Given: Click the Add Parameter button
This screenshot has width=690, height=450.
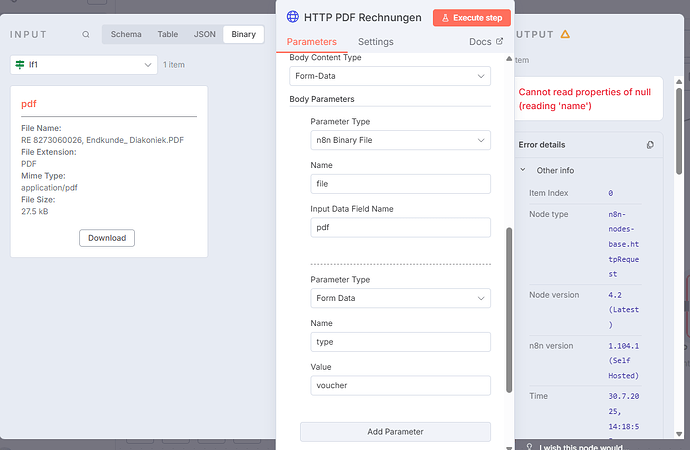Looking at the screenshot, I should tap(395, 432).
